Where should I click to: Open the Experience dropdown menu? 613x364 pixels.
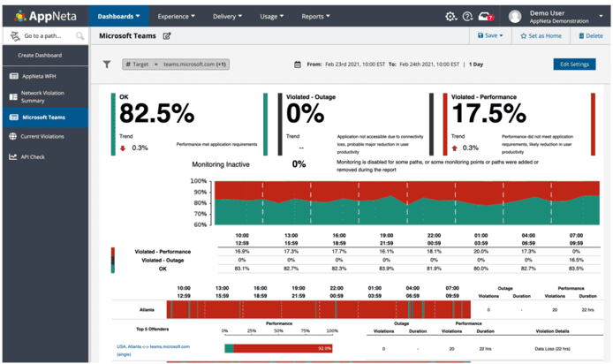(x=177, y=16)
